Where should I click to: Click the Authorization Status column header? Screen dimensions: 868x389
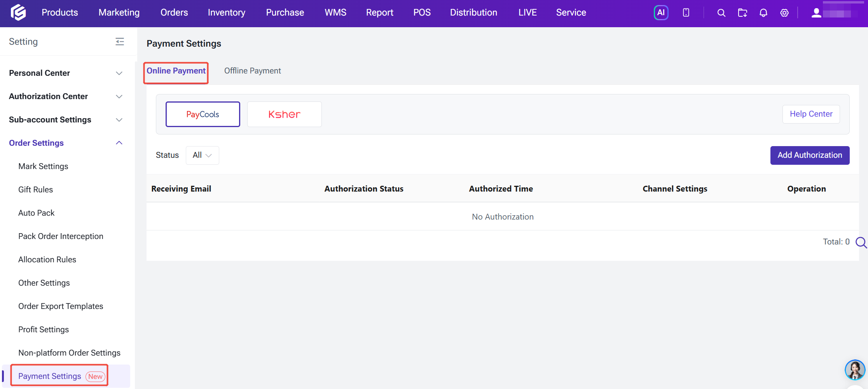[364, 189]
